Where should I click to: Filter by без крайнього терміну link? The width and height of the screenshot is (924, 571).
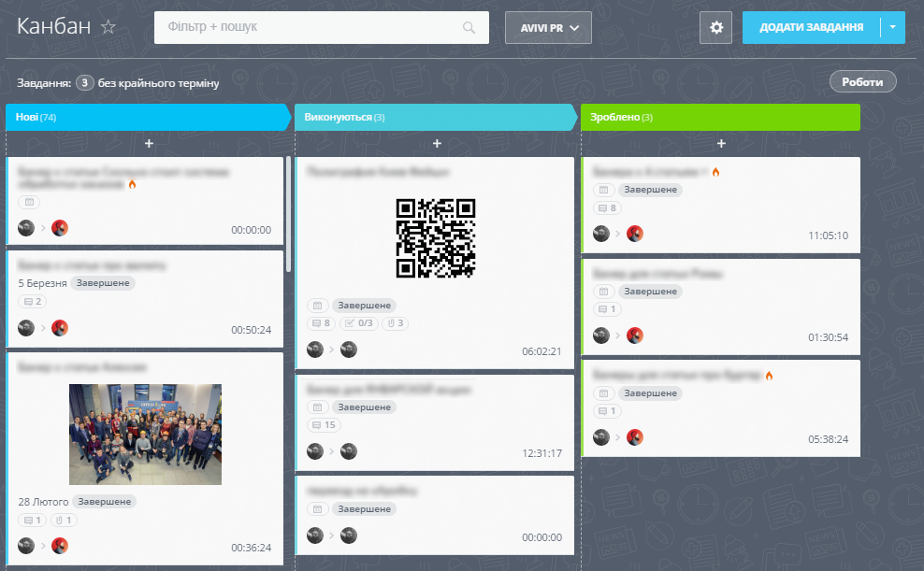coord(158,83)
